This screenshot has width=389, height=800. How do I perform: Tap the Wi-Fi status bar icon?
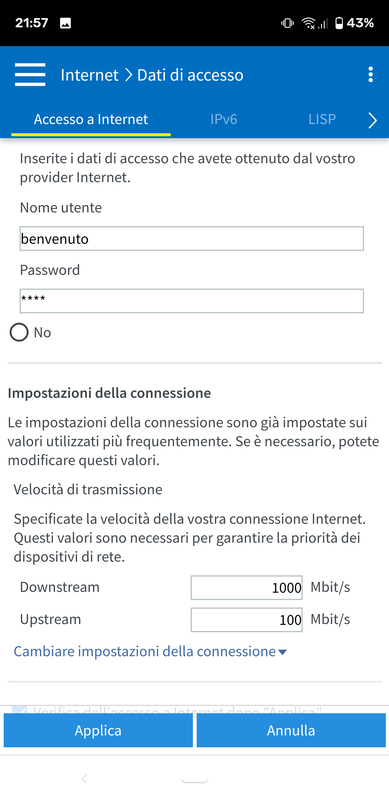[308, 23]
